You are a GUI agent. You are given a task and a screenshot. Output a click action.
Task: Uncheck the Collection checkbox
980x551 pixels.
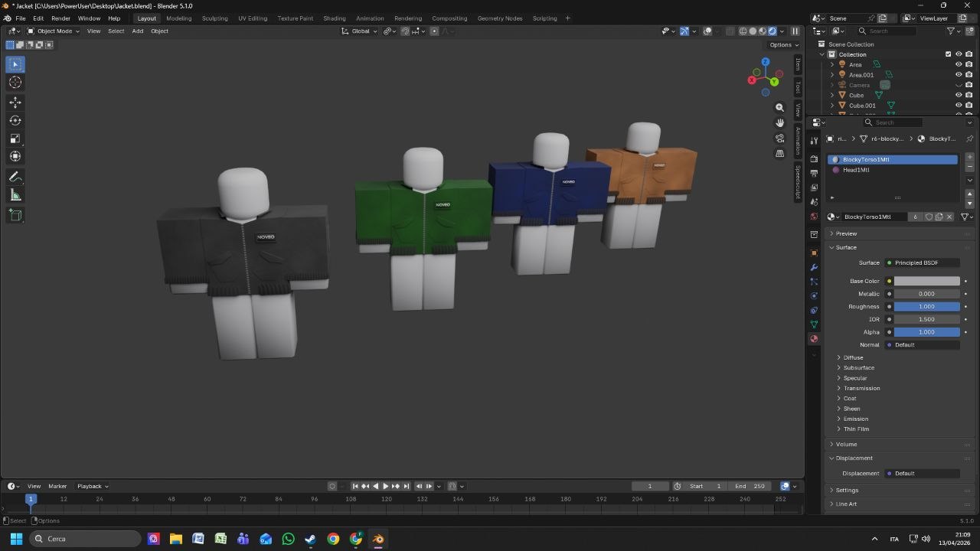tap(948, 54)
